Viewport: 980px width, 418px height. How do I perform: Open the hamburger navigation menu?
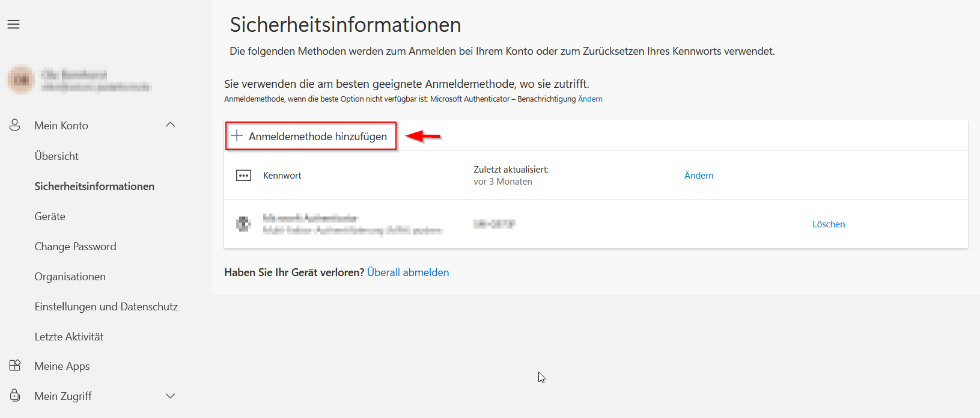13,24
